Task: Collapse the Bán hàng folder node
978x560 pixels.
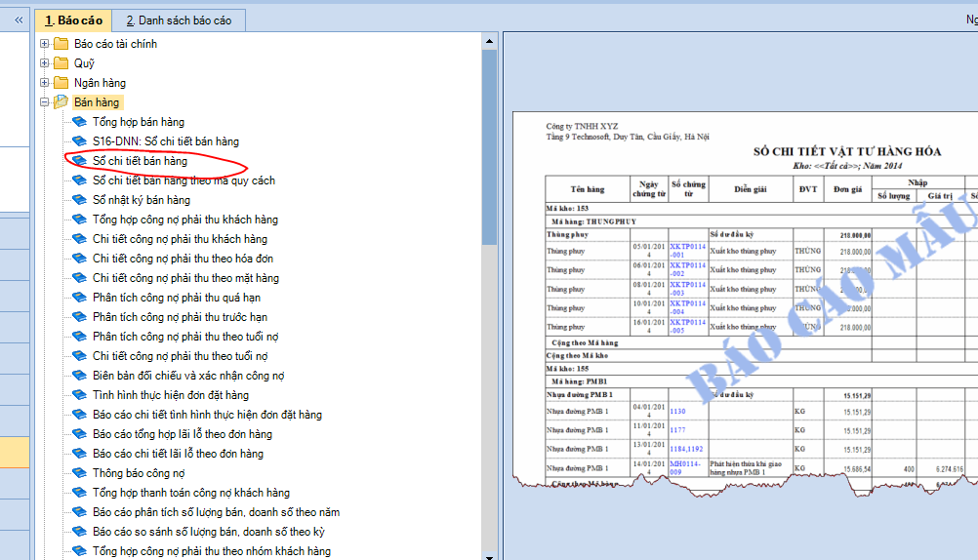Action: click(x=44, y=102)
